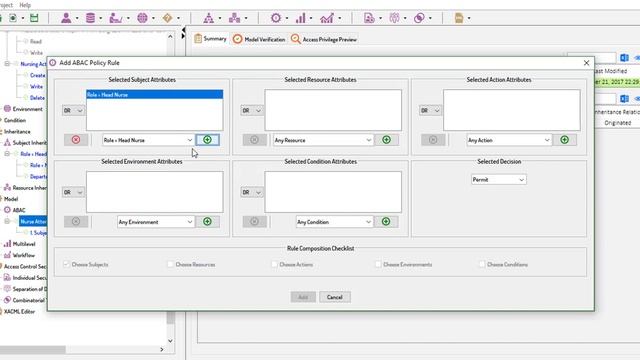Open the OR dropdown for Condition Attributes
Image resolution: width=640 pixels, height=360 pixels.
pos(251,192)
